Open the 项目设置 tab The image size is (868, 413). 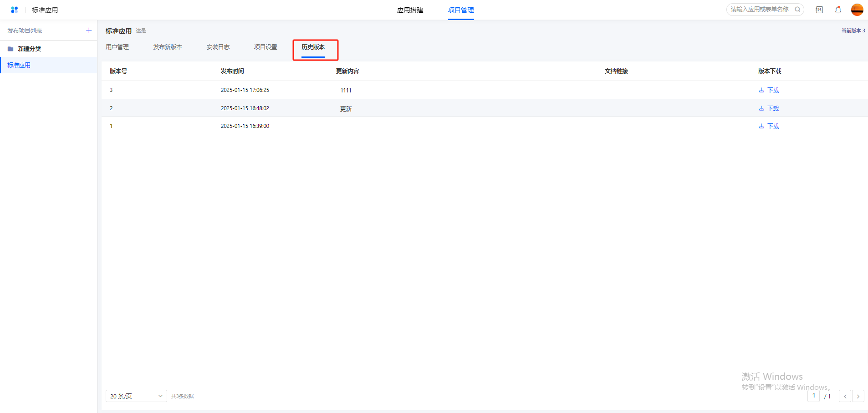click(x=265, y=47)
